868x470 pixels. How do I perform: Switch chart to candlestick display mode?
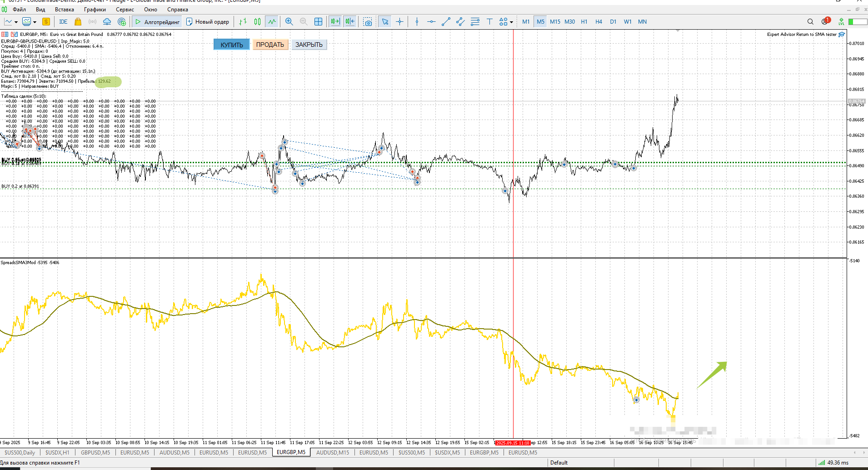(x=258, y=22)
